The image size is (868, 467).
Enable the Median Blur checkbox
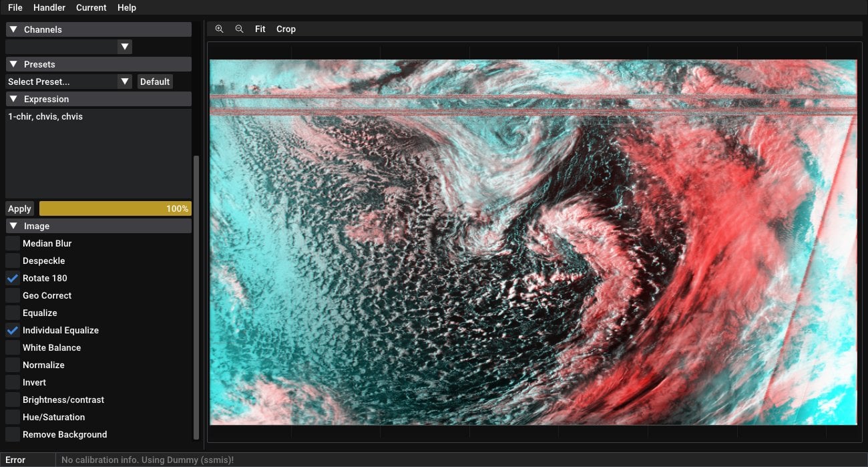[x=13, y=243]
